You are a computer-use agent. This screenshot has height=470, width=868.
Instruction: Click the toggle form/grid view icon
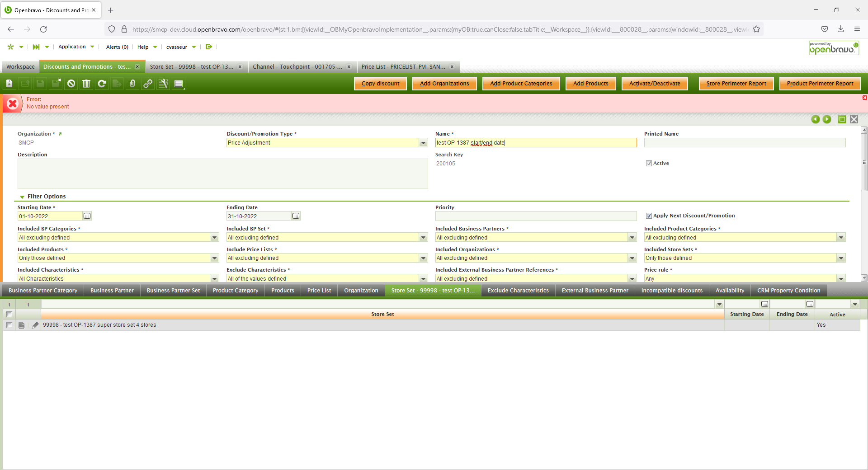[x=179, y=84]
